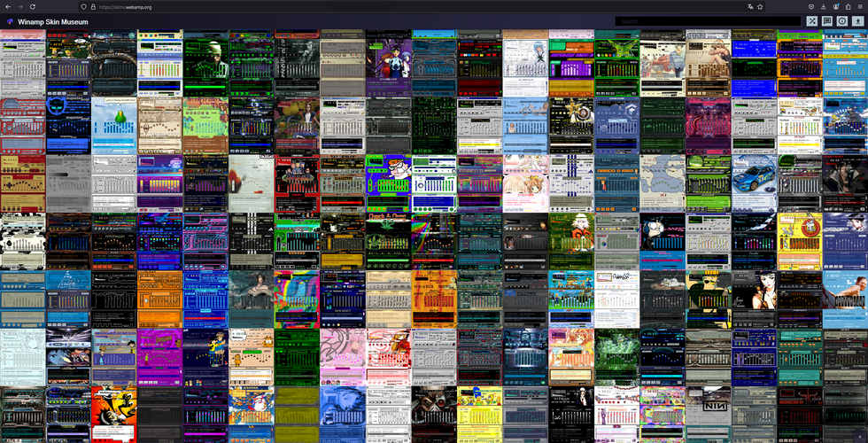The height and width of the screenshot is (443, 868).
Task: Bookmark this page with the star icon
Action: pyautogui.click(x=761, y=7)
